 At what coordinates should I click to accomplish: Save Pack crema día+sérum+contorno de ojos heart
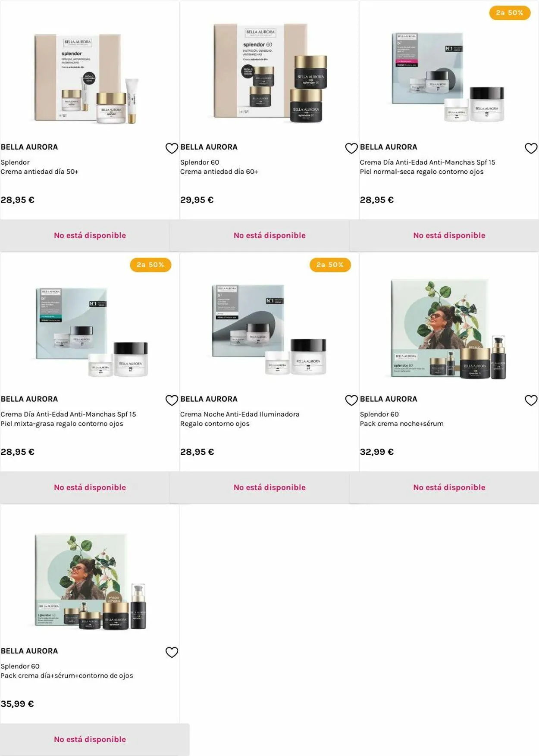tap(172, 653)
